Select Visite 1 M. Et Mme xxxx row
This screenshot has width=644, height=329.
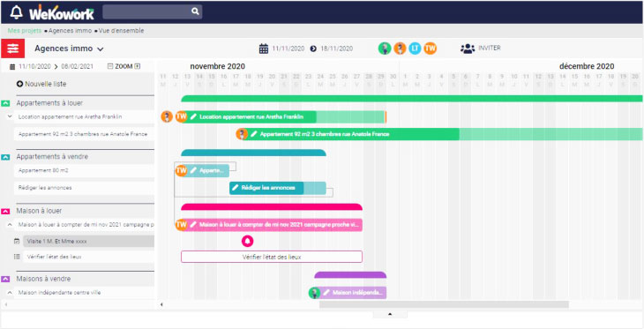[89, 242]
